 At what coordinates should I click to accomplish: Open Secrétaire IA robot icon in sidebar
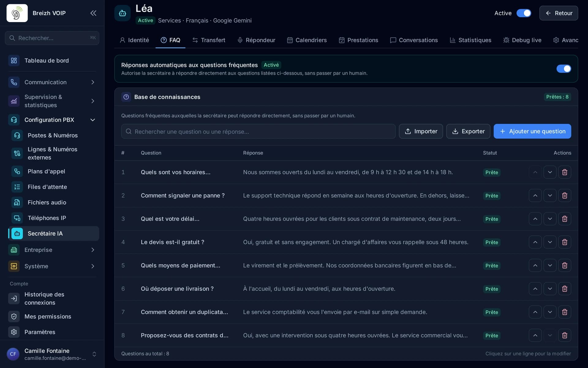(x=17, y=234)
